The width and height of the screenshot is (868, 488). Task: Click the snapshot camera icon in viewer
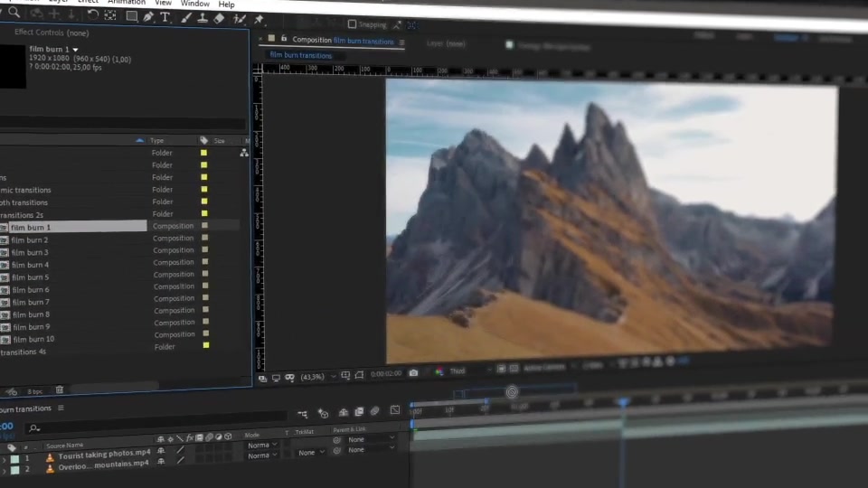click(x=413, y=373)
